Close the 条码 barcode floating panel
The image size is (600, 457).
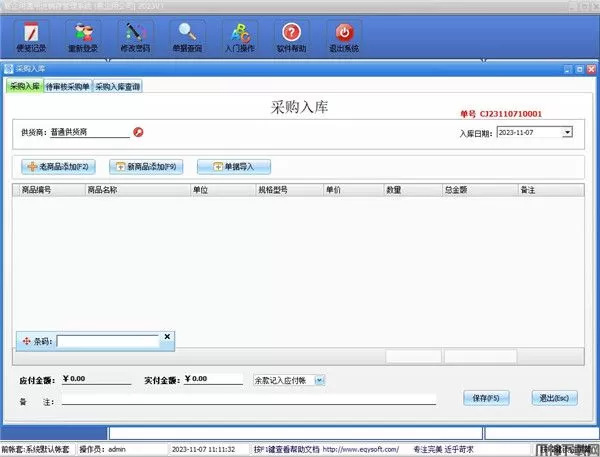tap(167, 337)
